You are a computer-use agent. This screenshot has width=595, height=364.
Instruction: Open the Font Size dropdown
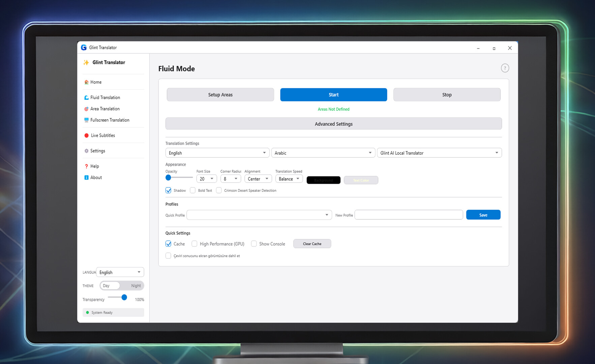coord(206,179)
